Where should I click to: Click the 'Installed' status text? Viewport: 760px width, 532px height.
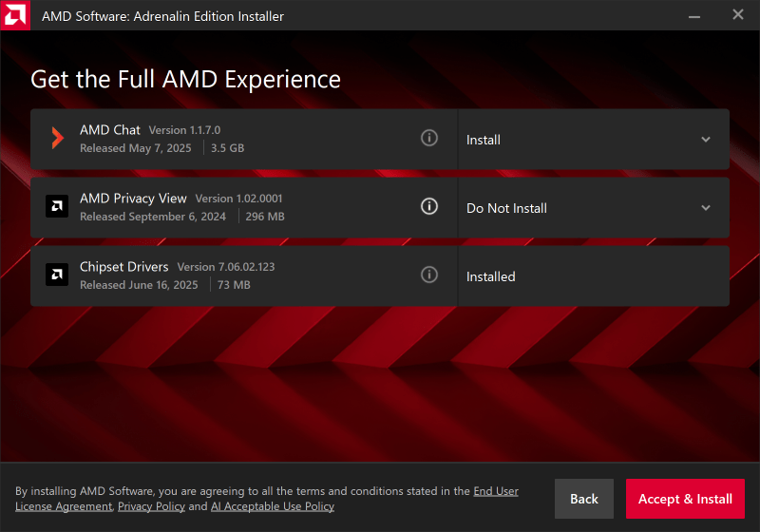pos(490,276)
